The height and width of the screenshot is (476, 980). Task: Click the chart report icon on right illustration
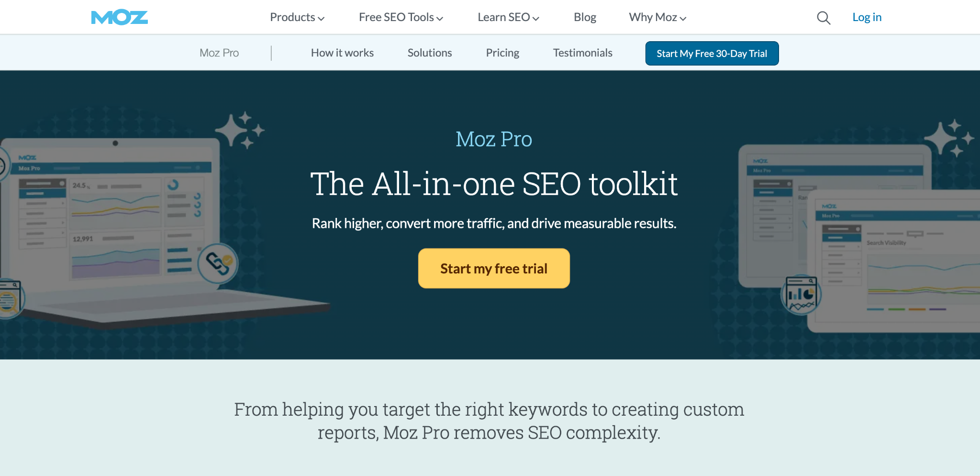[x=801, y=294]
